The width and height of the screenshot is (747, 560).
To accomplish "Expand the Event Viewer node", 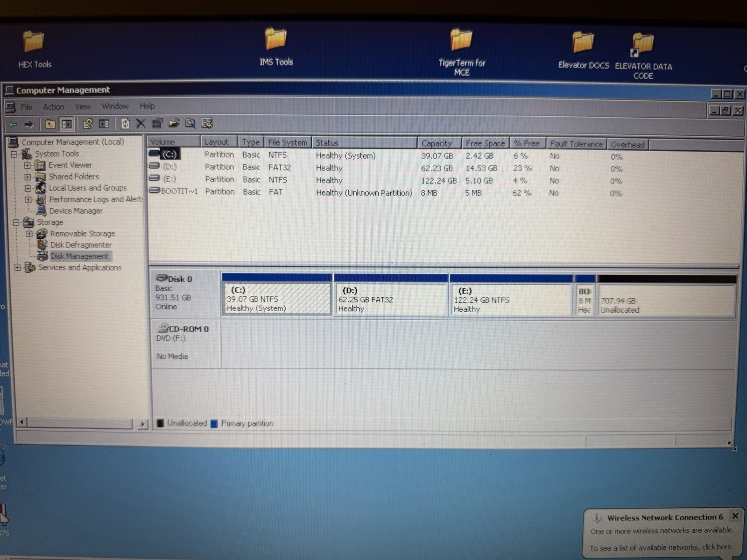I will 27,165.
